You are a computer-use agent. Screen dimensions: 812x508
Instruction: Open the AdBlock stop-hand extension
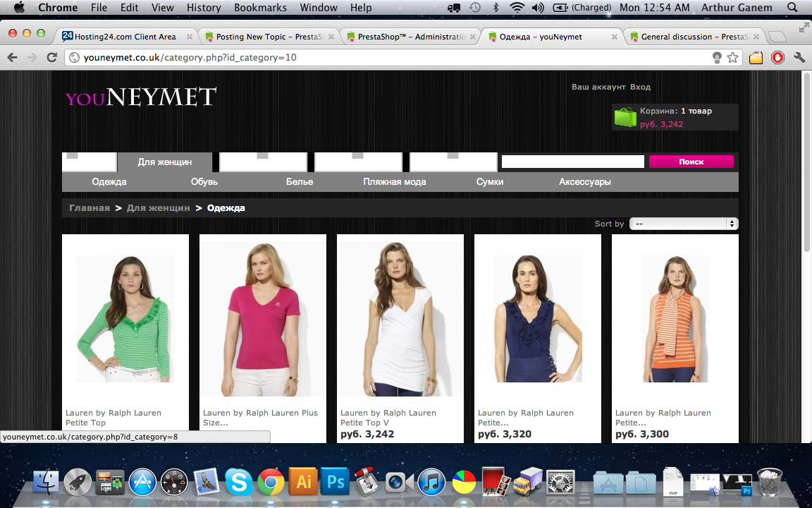(x=778, y=58)
